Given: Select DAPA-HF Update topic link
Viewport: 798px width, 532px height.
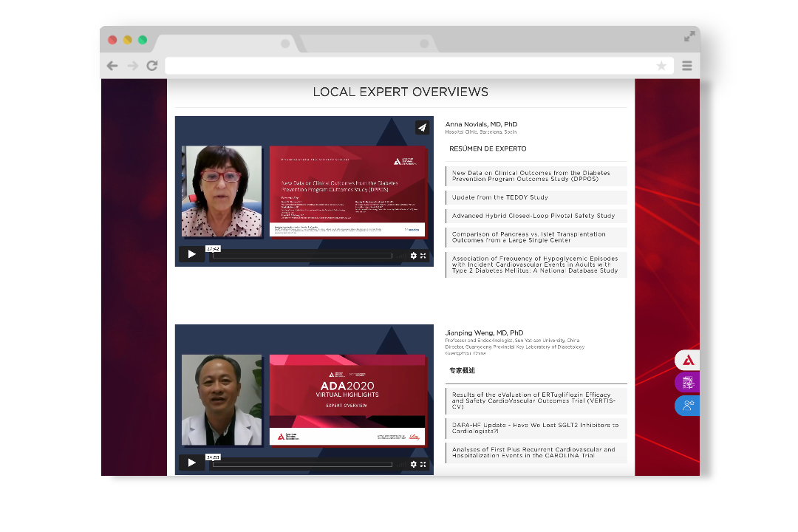Looking at the screenshot, I should [x=535, y=428].
